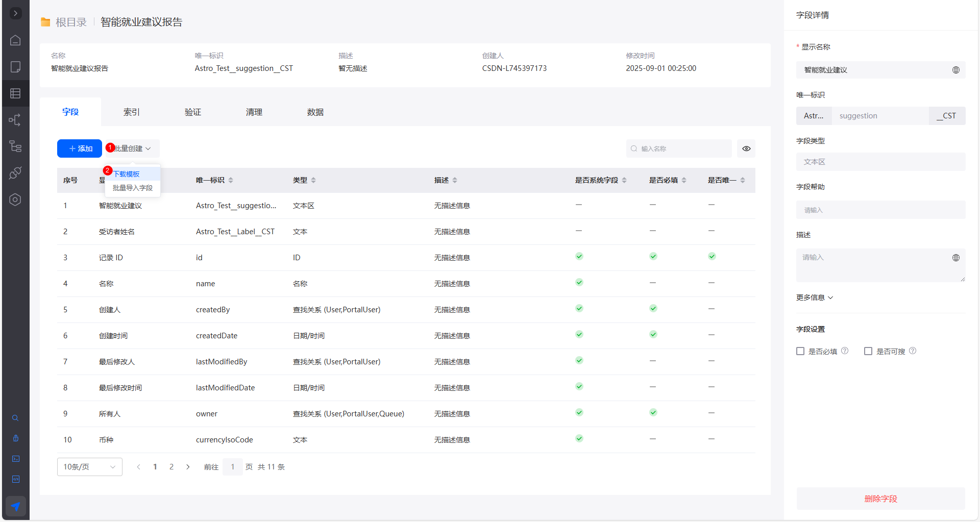The width and height of the screenshot is (980, 522).
Task: Open the hierarchy tree icon in sidebar
Action: (x=15, y=146)
